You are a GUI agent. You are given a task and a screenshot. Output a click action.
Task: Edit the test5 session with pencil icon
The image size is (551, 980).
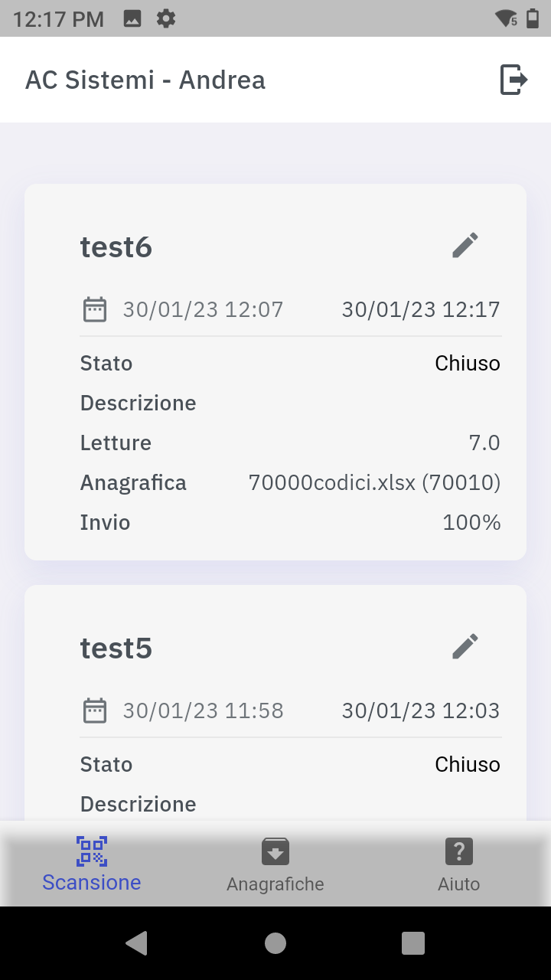pyautogui.click(x=465, y=647)
